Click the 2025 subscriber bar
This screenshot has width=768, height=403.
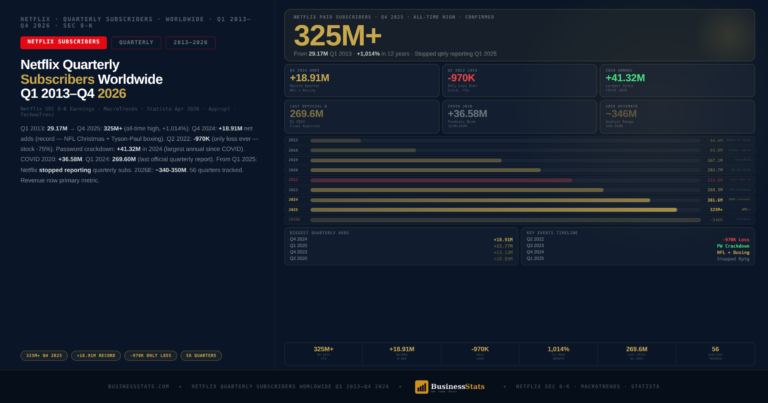(494, 210)
